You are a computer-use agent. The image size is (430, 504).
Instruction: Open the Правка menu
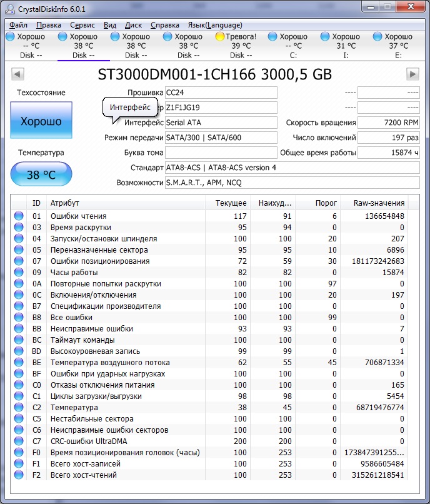[x=49, y=25]
